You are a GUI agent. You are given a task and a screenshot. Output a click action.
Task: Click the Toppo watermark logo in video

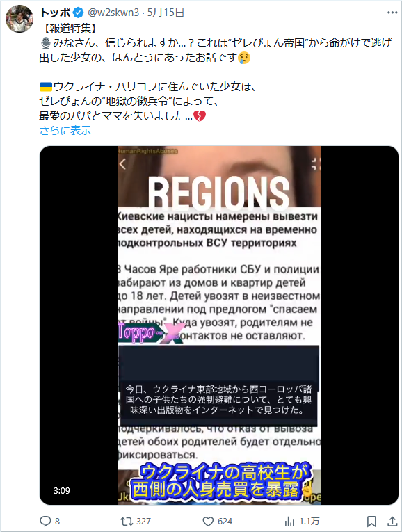point(150,332)
